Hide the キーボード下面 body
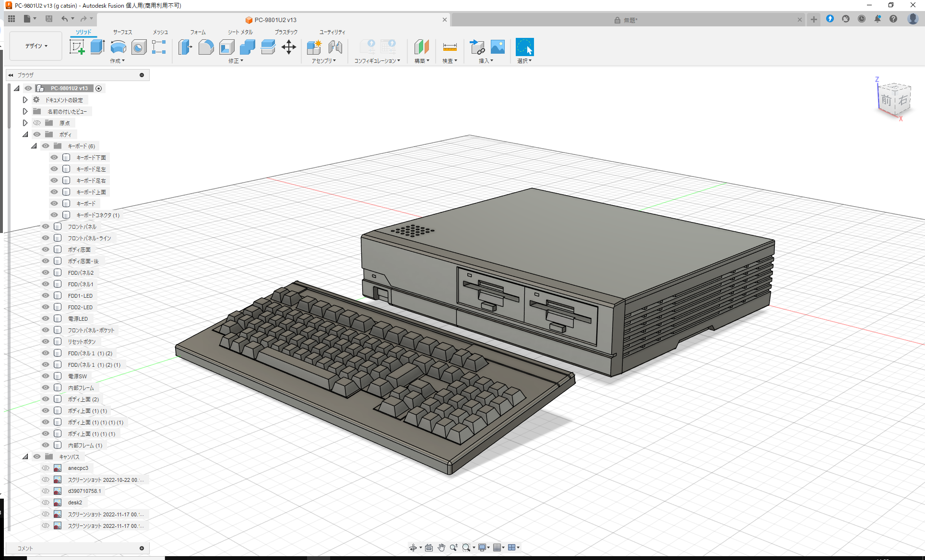925x560 pixels. pyautogui.click(x=54, y=157)
